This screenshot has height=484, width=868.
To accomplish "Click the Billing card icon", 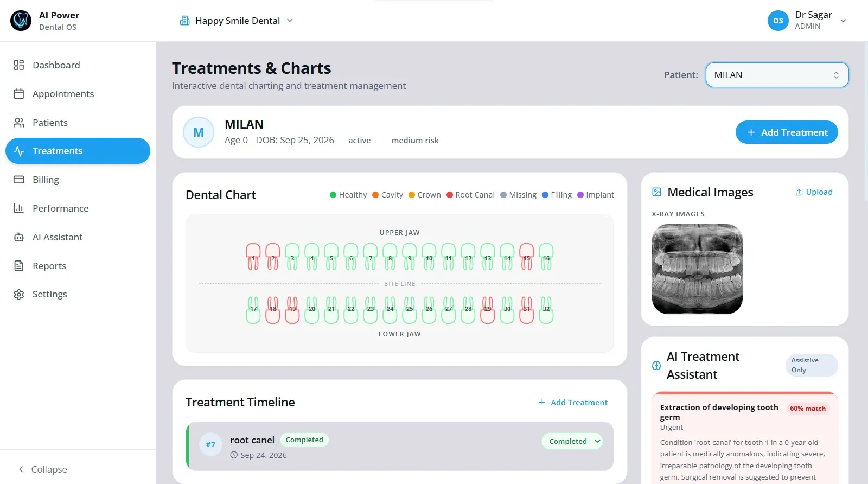I will [x=19, y=180].
